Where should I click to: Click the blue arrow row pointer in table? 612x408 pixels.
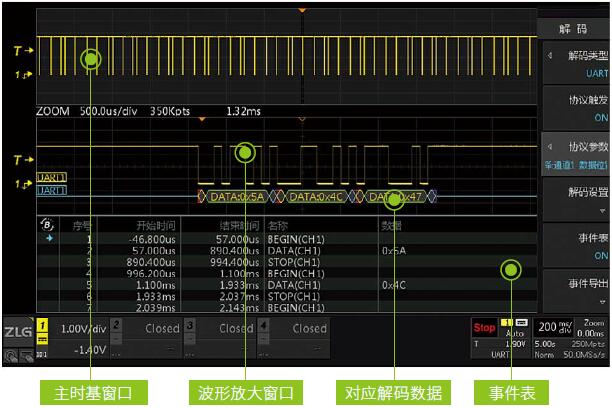point(46,240)
